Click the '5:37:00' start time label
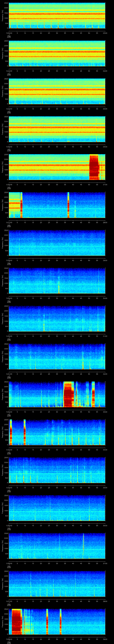The height and width of the screenshot is (644, 114). (9, 601)
